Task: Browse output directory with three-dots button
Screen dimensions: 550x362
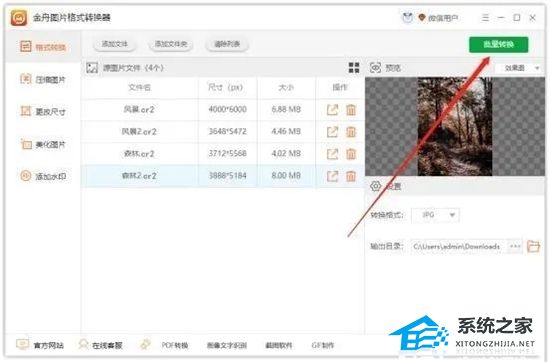Action: tap(515, 246)
